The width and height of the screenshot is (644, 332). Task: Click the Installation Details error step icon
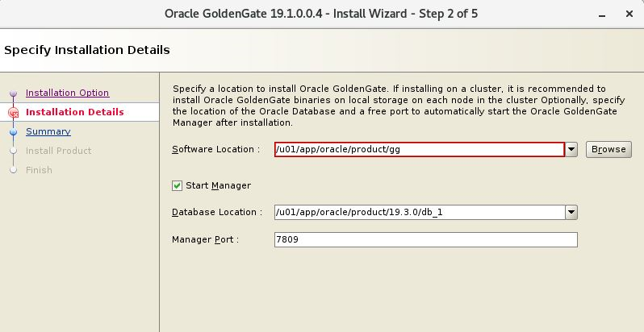(14, 113)
